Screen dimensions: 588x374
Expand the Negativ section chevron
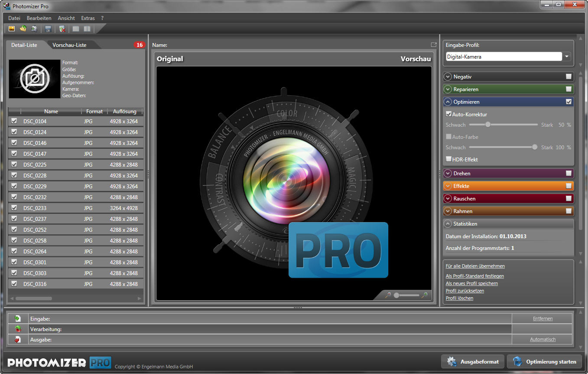448,77
